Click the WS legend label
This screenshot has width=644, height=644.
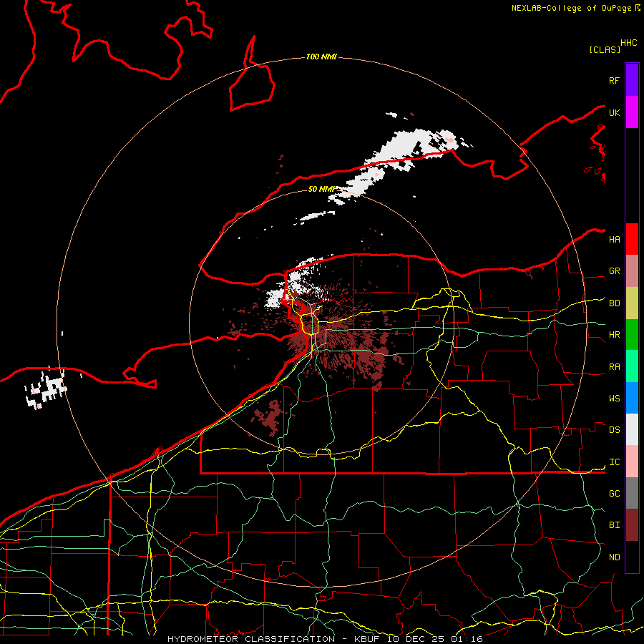[614, 398]
